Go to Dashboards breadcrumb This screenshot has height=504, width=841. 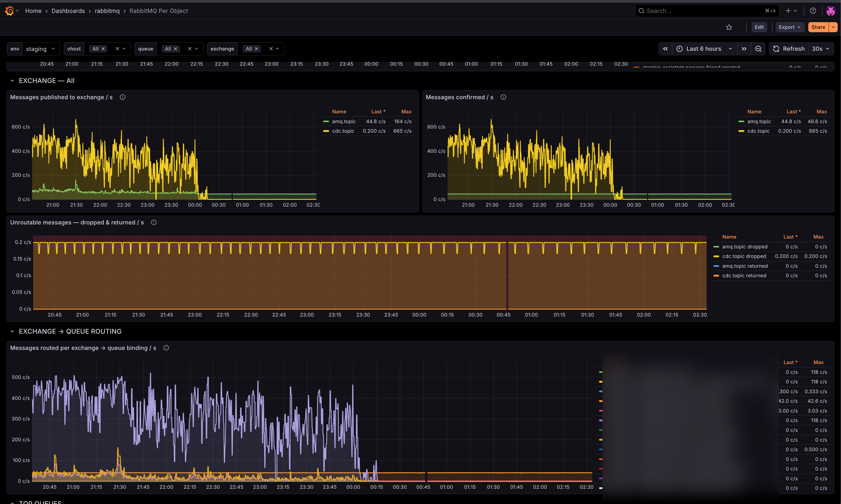point(68,11)
